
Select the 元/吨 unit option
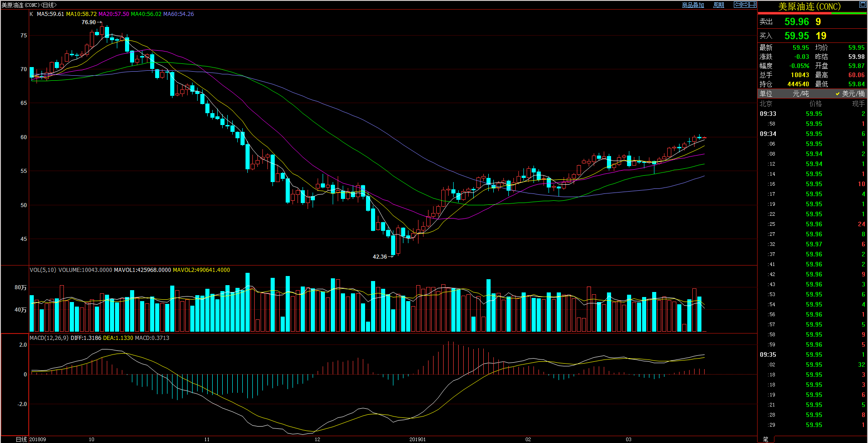pos(801,94)
